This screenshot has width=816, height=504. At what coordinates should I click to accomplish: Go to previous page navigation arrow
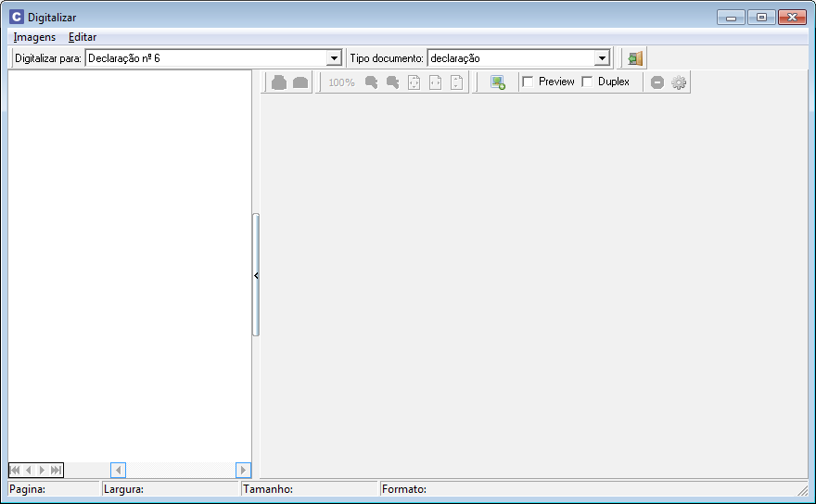pos(29,471)
